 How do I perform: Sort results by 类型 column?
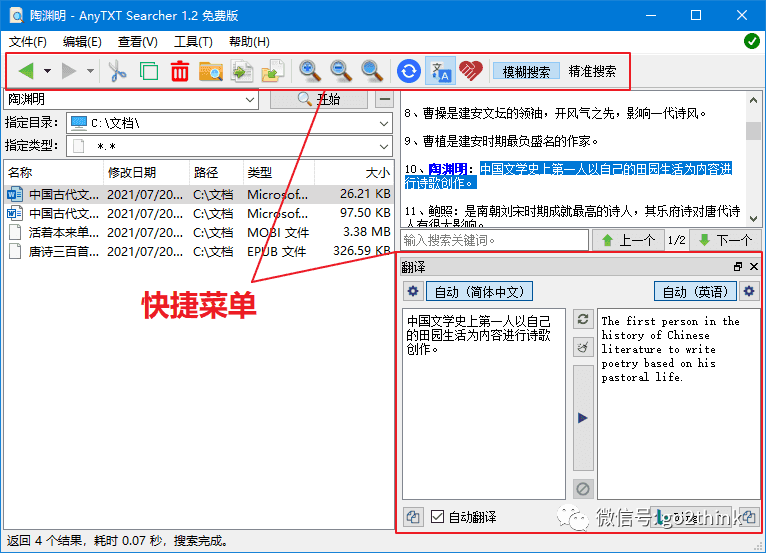click(x=278, y=172)
